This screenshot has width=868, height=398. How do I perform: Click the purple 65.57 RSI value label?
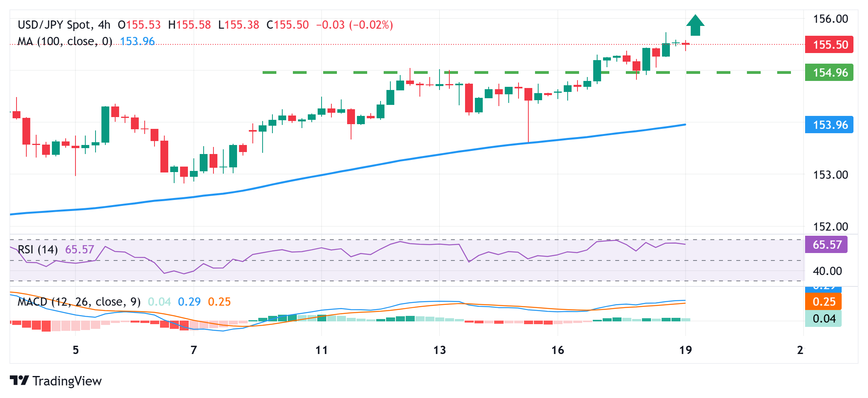click(x=826, y=245)
